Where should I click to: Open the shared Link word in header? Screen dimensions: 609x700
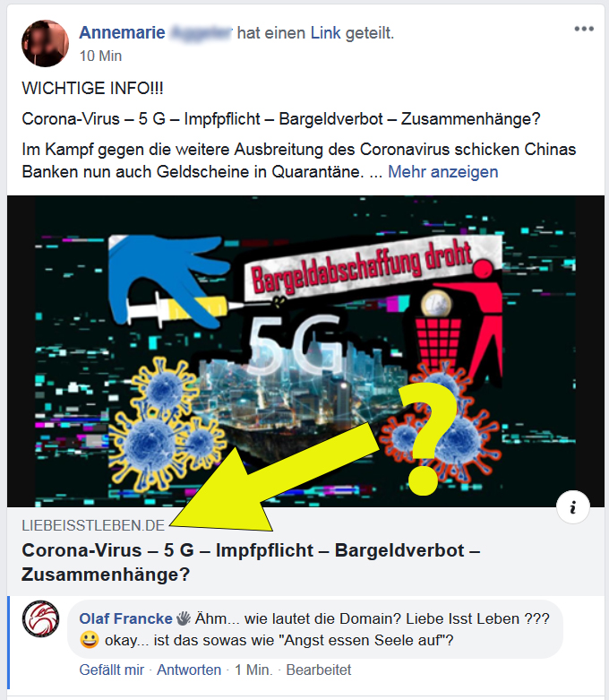click(325, 32)
